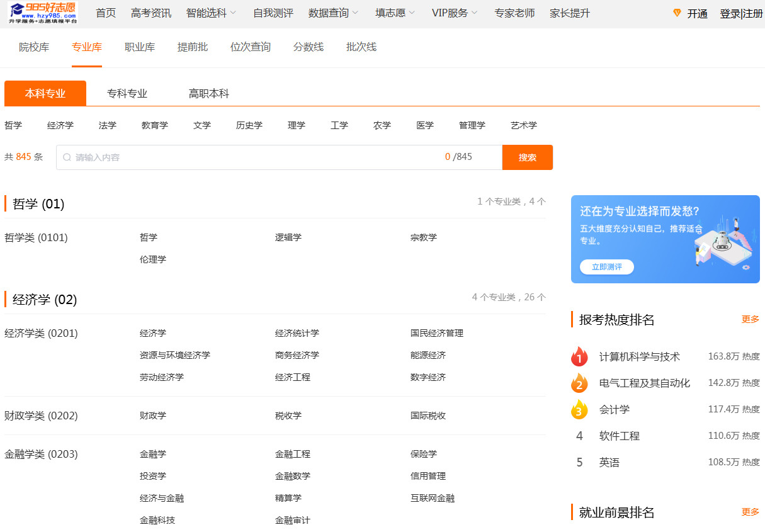Viewport: 765px width, 532px height.
Task: Switch to the 院校库 tab
Action: [34, 47]
